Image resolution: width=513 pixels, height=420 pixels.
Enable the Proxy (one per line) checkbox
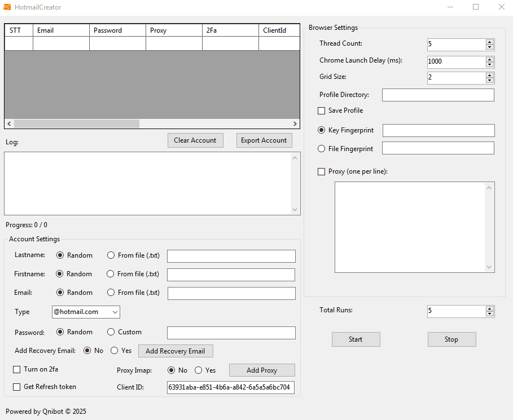click(321, 171)
